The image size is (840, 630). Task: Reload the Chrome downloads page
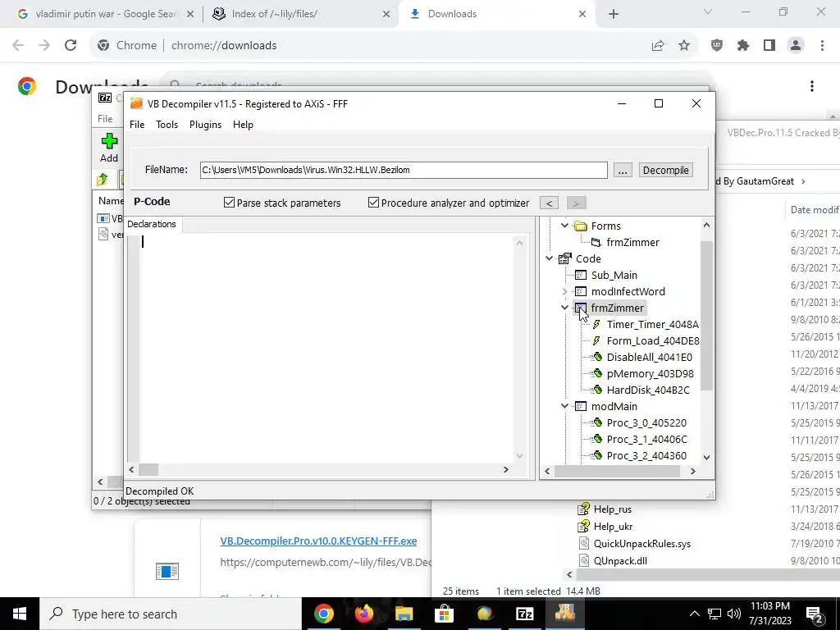coord(71,46)
